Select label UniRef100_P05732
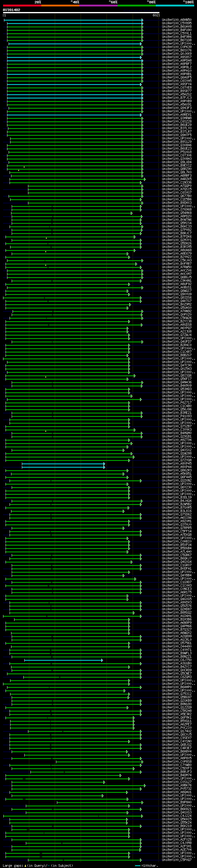This screenshot has width=197, height=868. click(177, 789)
